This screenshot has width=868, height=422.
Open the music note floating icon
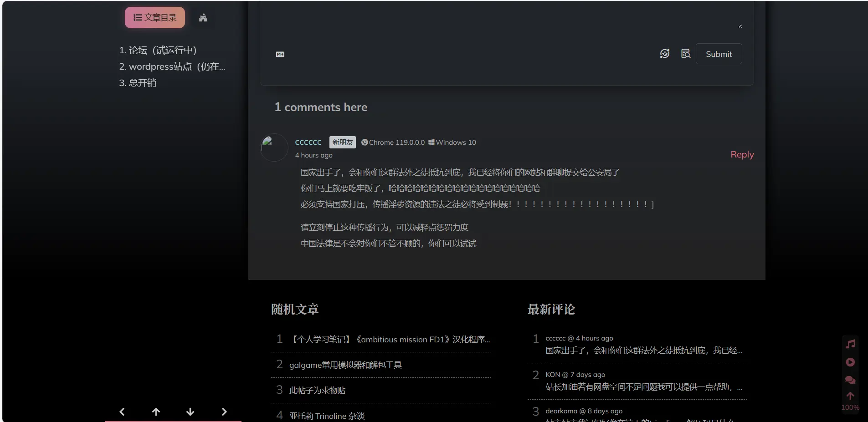coord(850,344)
